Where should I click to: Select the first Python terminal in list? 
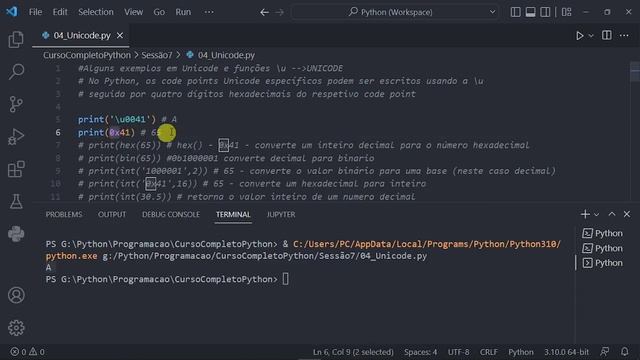(602, 233)
